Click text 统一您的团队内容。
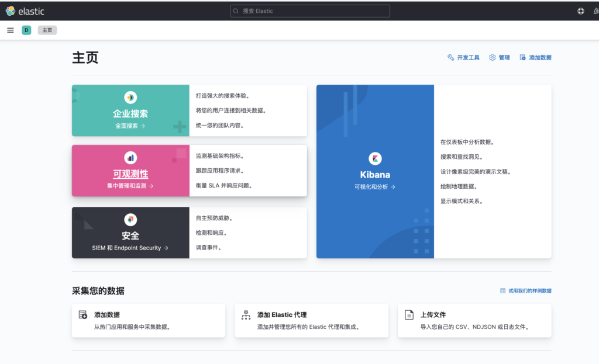This screenshot has width=599, height=364. 221,126
